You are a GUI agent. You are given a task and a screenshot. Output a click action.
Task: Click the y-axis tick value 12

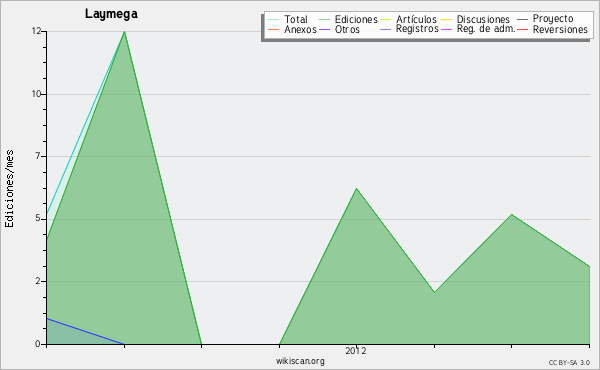(36, 31)
